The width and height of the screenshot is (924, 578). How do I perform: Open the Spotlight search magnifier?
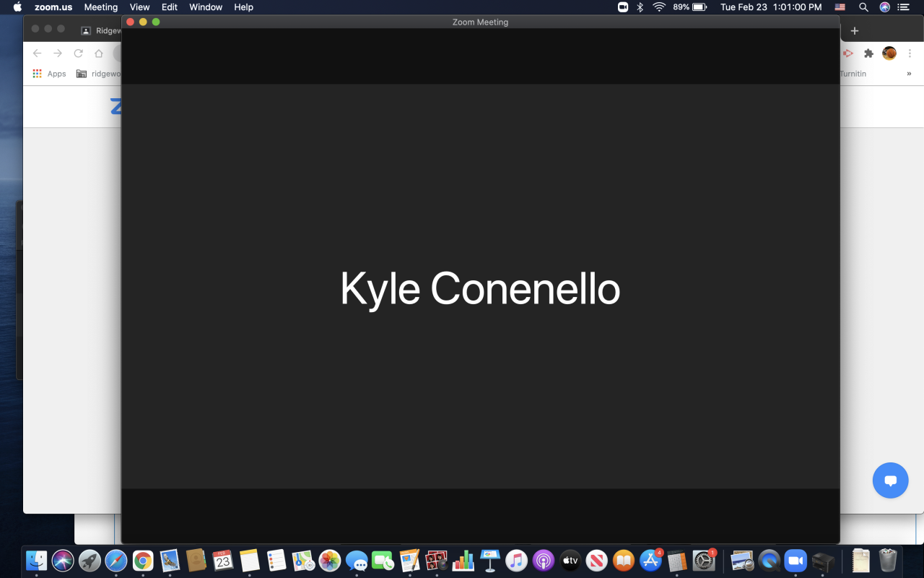863,7
